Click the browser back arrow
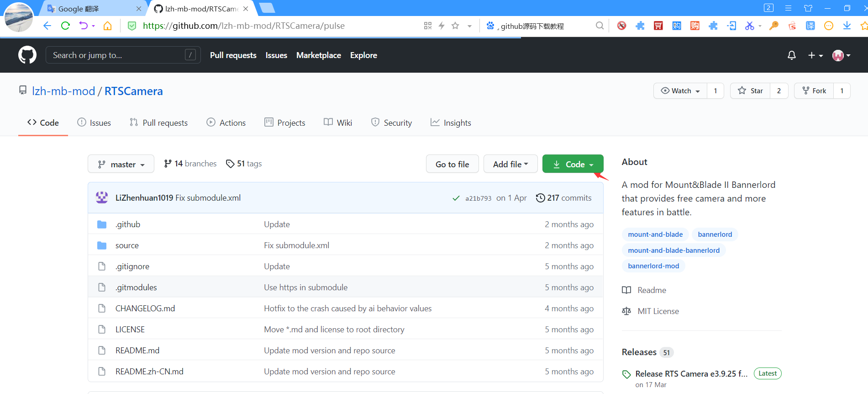The width and height of the screenshot is (868, 394). point(47,26)
